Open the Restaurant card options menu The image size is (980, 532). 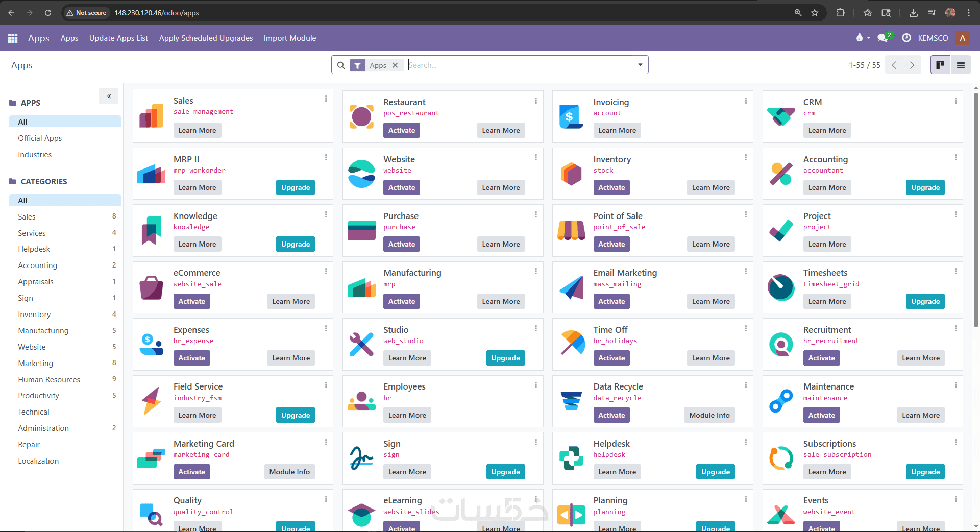536,101
